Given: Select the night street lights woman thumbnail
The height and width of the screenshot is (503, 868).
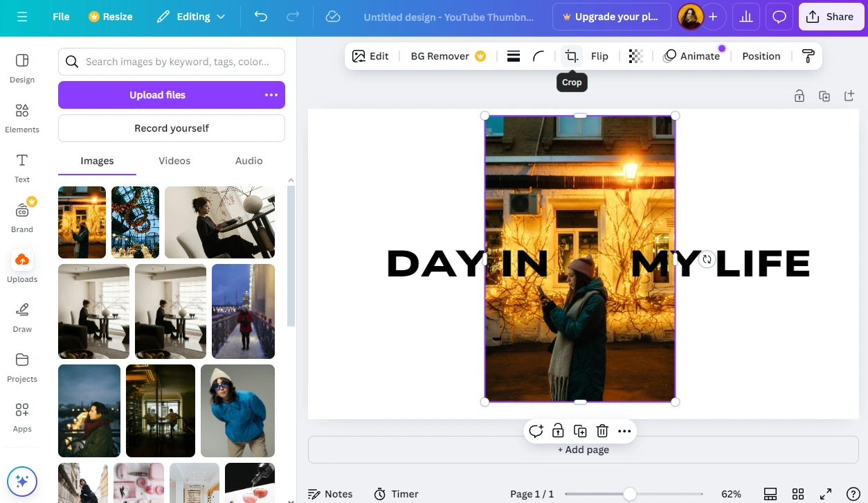Looking at the screenshot, I should 82,222.
